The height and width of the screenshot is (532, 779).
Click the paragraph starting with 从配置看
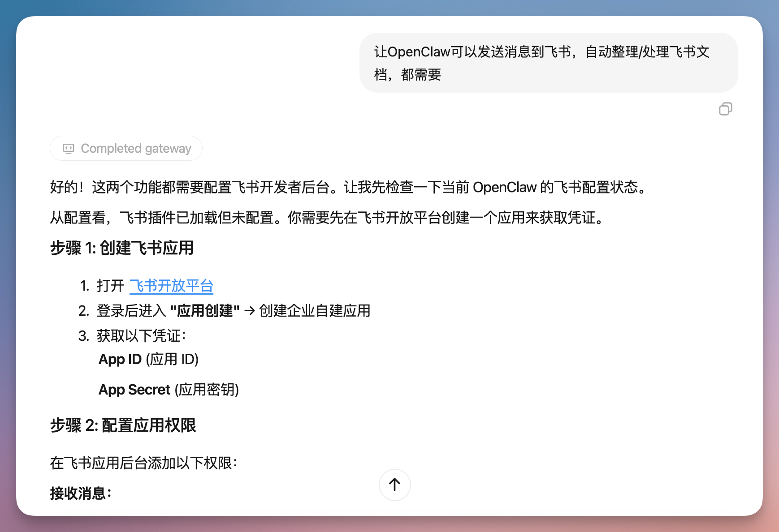click(x=328, y=218)
